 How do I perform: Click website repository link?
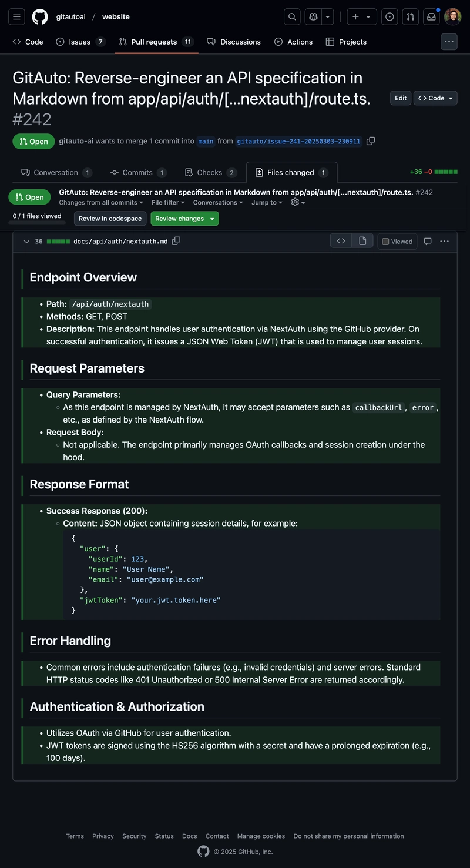coord(116,16)
